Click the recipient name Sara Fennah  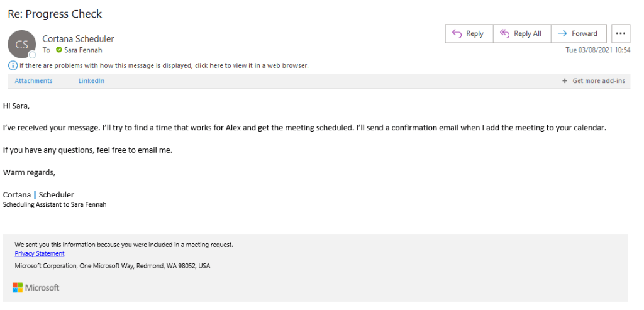83,50
